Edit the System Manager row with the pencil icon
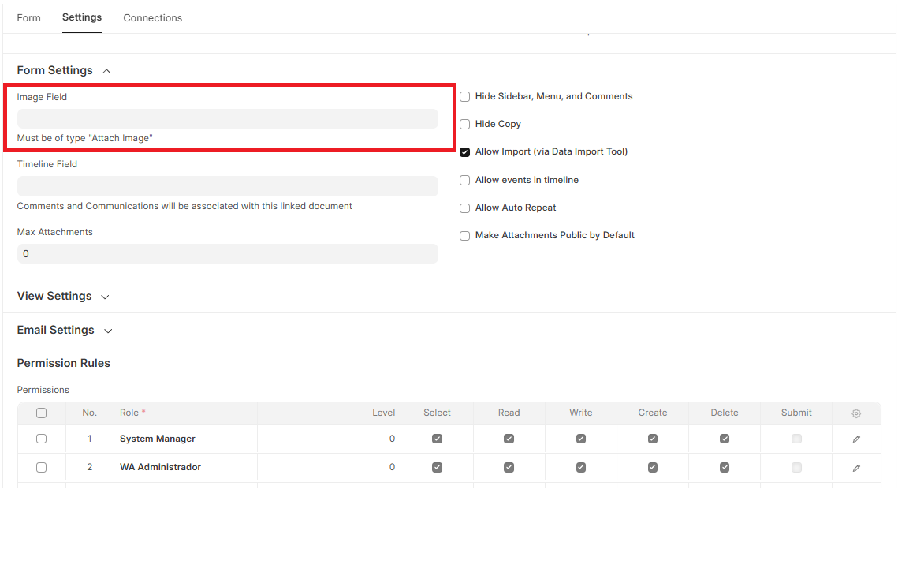The image size is (924, 587). coord(856,439)
